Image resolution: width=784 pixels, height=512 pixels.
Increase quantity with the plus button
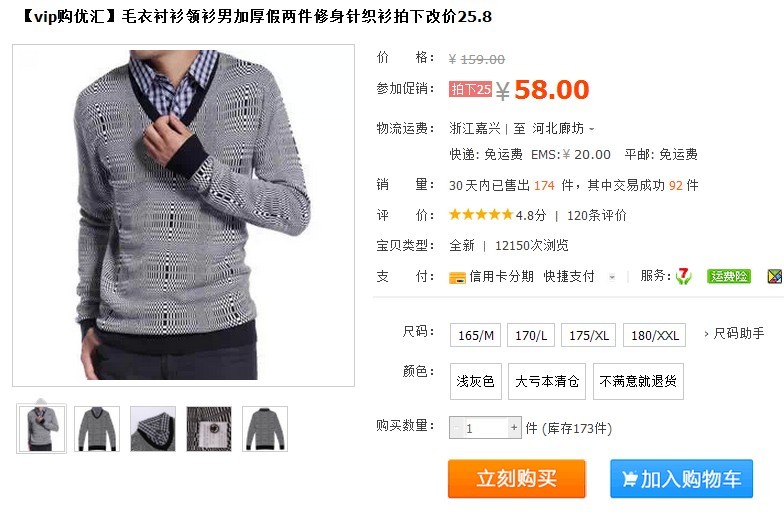pos(514,428)
